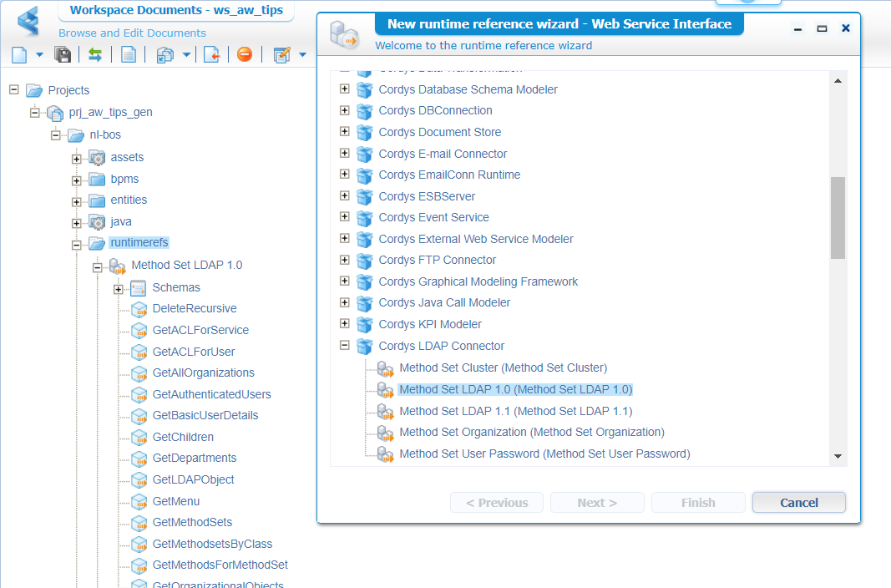891x588 pixels.
Task: Click the Save All floppy disks icon
Action: coord(63,55)
